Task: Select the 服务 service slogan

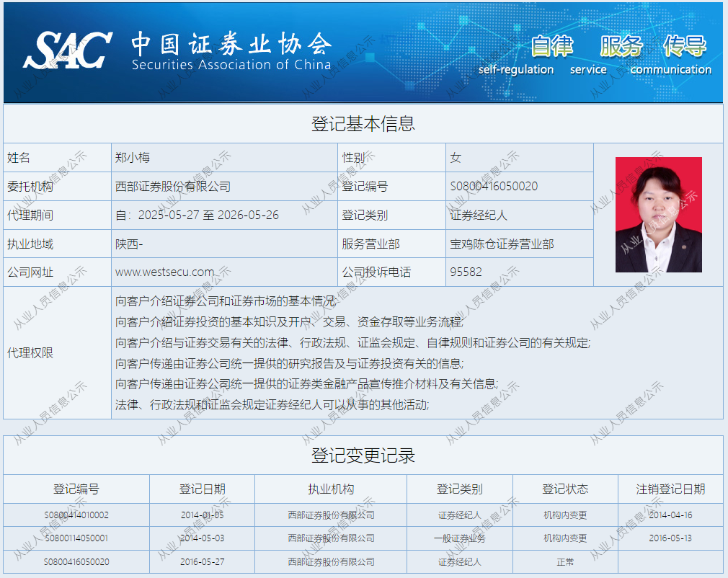Action: tap(621, 47)
